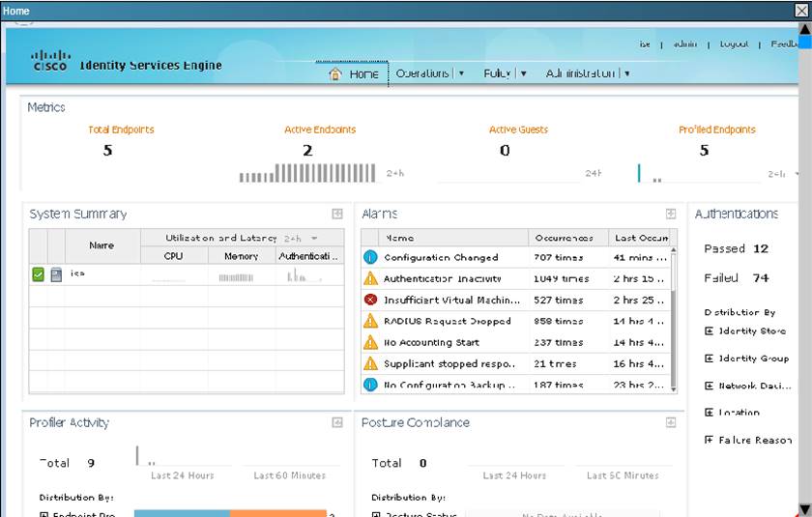Open the Utilization and Latency 24h dropdown
This screenshot has width=812, height=517.
pyautogui.click(x=313, y=238)
